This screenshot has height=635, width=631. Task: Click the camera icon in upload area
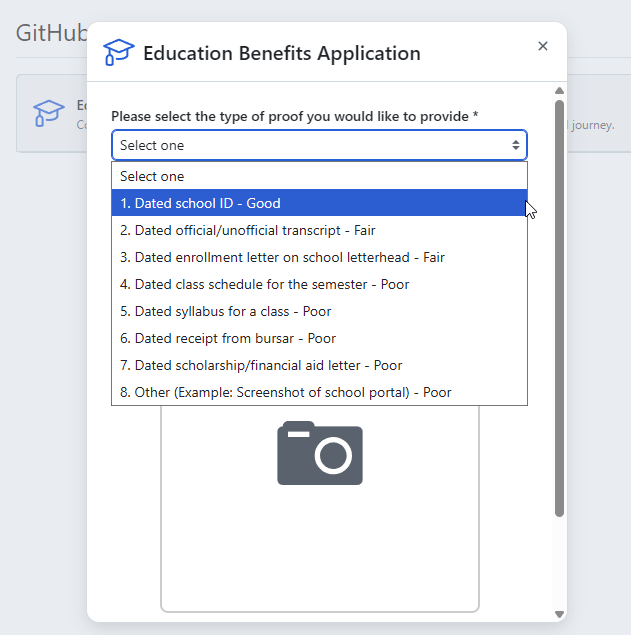pos(320,453)
